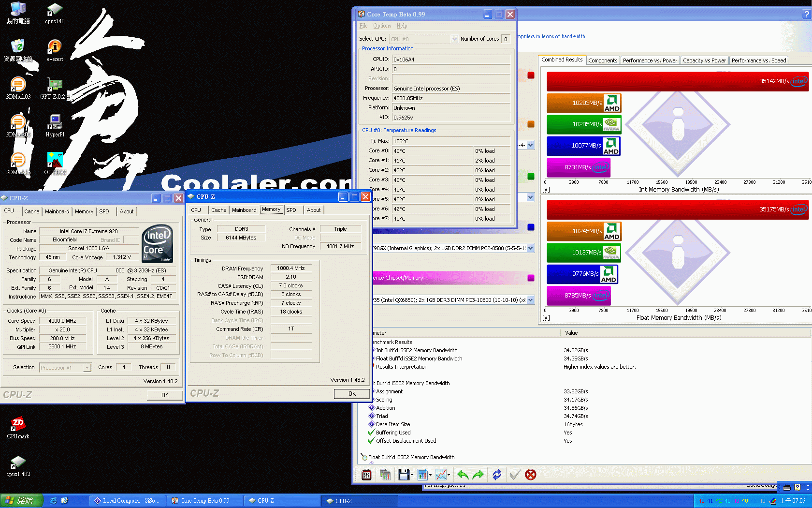
Task: Open the cpuz148 desktop shortcut
Action: (55, 13)
